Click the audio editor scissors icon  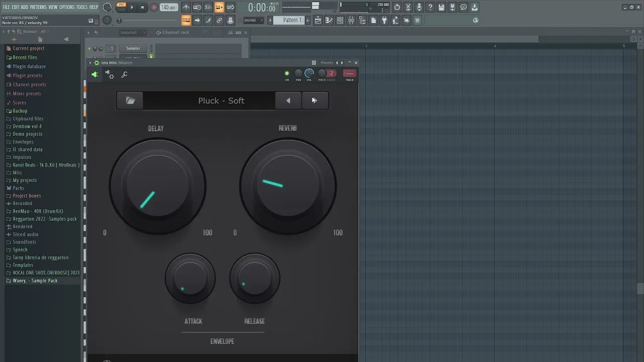[408, 7]
